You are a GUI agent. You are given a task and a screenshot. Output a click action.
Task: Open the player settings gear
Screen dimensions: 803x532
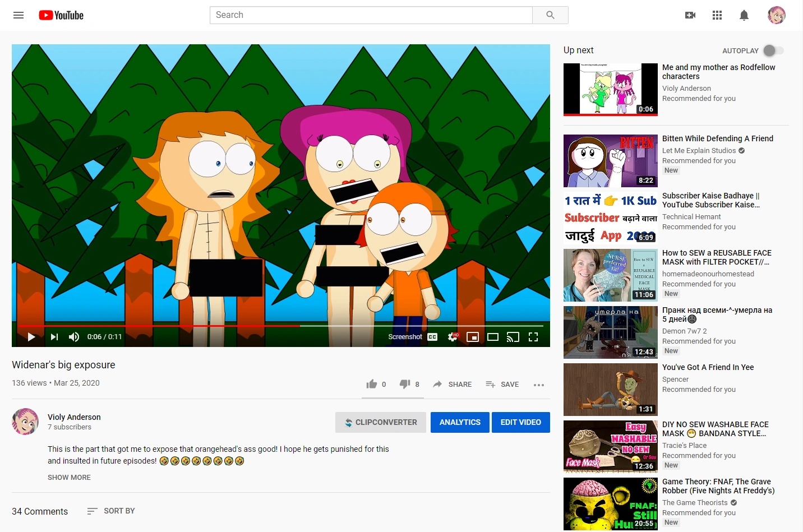tap(453, 337)
